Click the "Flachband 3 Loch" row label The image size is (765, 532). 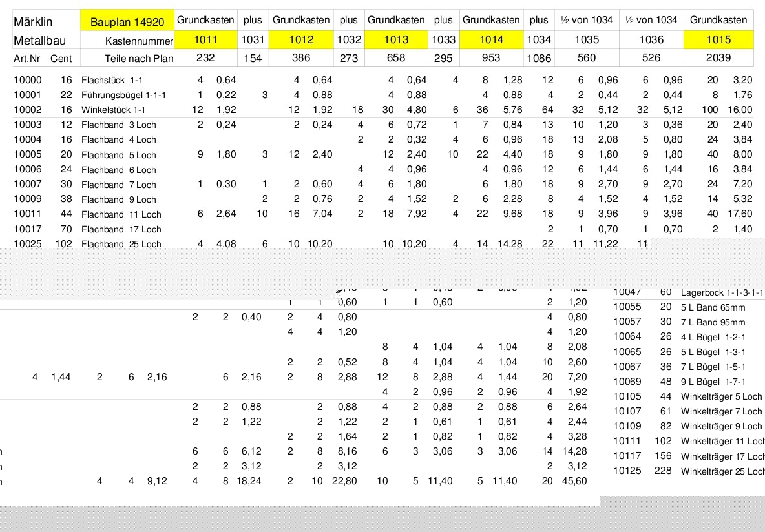pyautogui.click(x=118, y=125)
